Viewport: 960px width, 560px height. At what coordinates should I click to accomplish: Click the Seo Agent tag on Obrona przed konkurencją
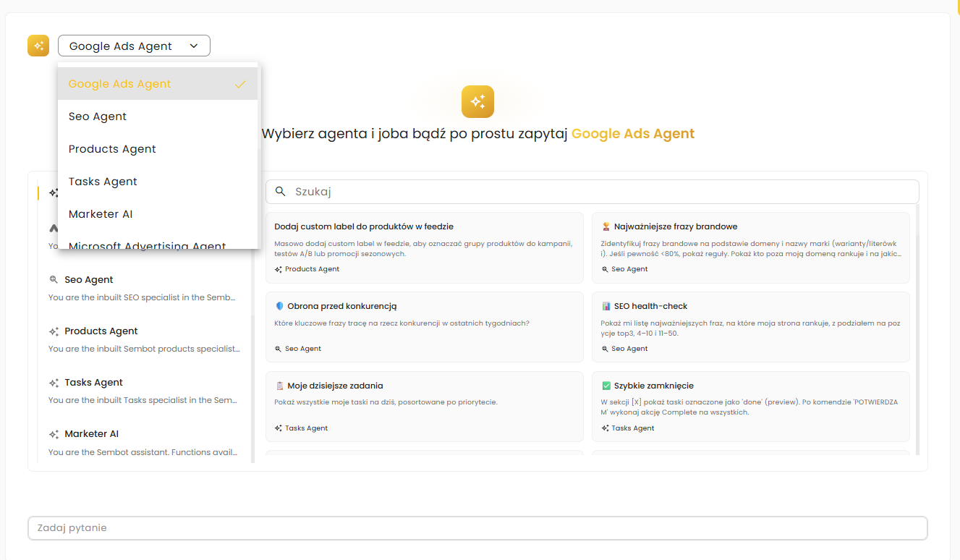(298, 349)
